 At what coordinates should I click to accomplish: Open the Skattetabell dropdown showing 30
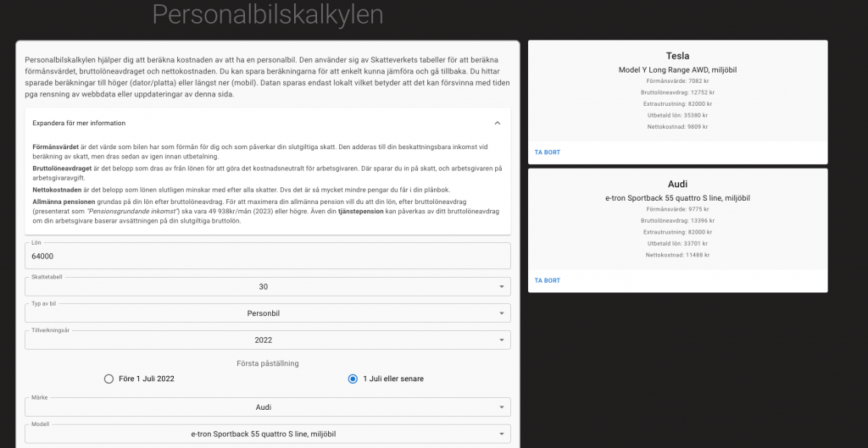pos(267,286)
